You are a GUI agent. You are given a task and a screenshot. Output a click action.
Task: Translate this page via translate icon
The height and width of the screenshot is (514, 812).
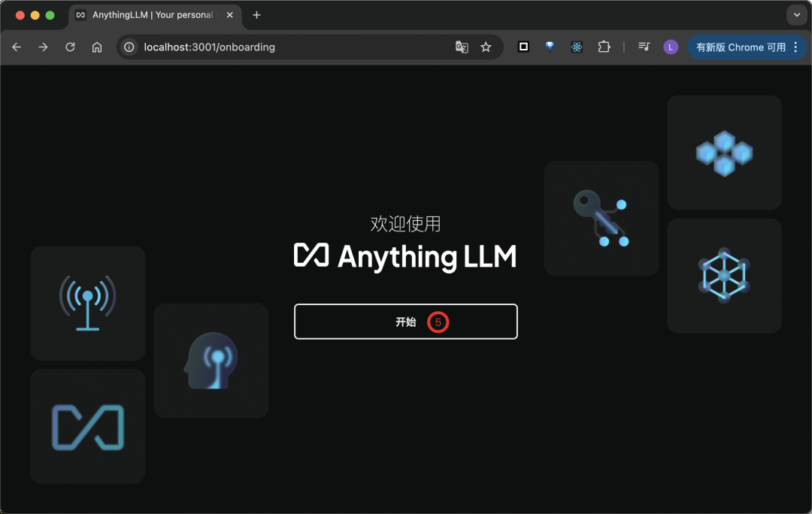coord(462,47)
